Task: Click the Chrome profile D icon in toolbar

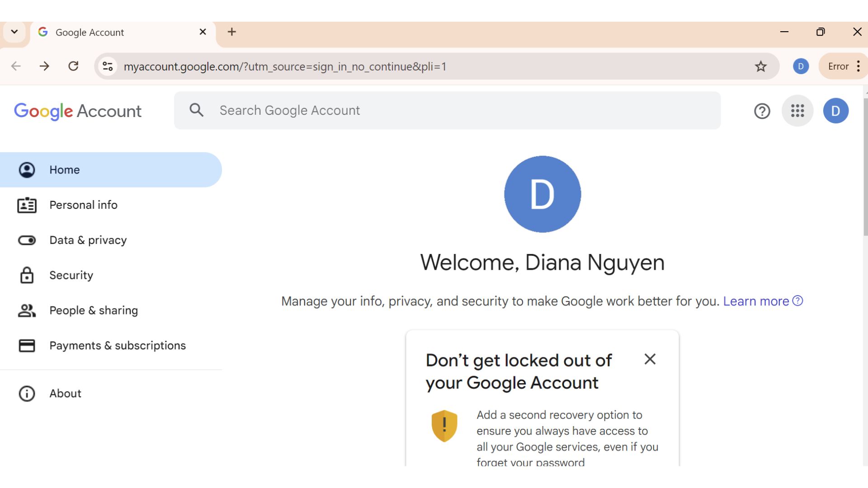Action: (801, 66)
